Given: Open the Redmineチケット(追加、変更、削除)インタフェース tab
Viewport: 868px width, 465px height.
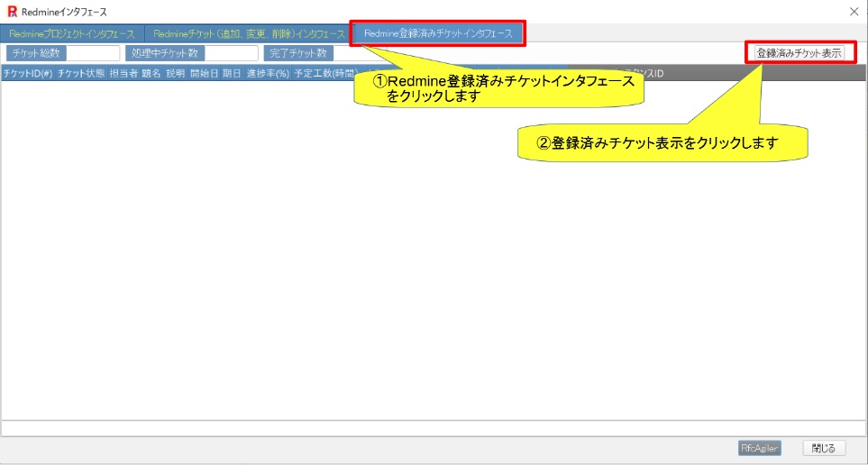Looking at the screenshot, I should 249,33.
